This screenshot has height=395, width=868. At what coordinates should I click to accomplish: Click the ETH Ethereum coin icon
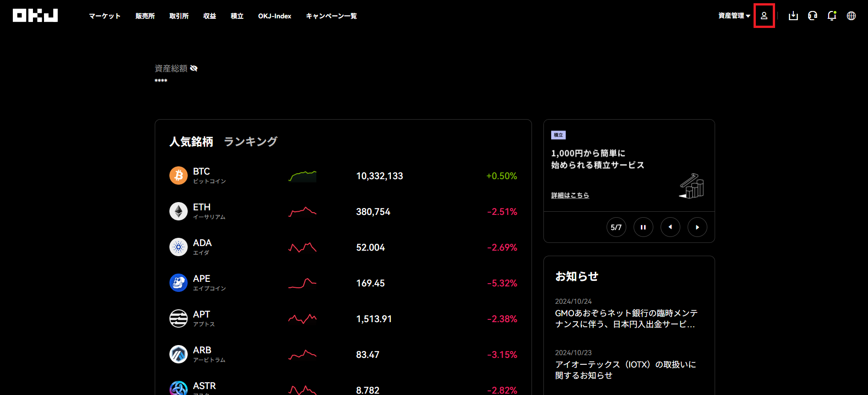[179, 211]
